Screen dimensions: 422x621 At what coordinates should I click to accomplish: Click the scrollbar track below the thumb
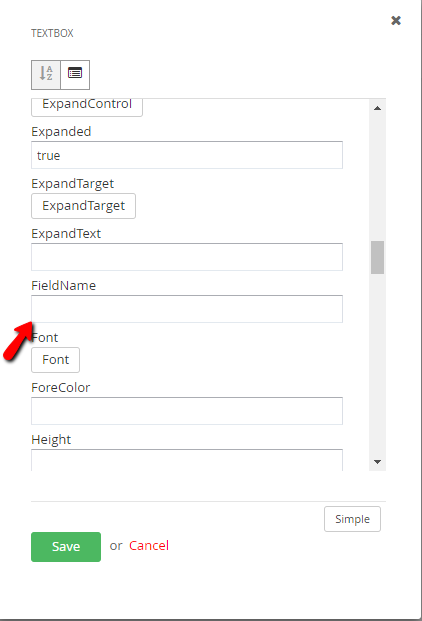pyautogui.click(x=377, y=364)
